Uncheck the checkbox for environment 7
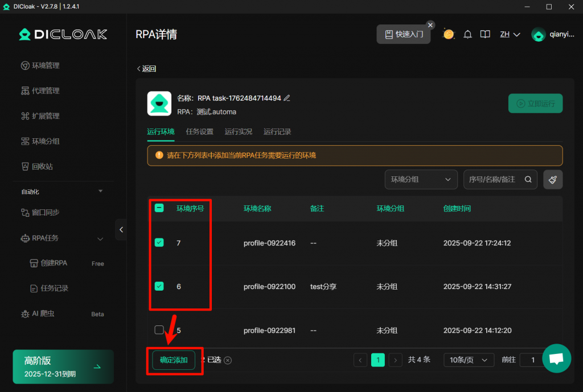This screenshot has width=583, height=392. tap(159, 242)
